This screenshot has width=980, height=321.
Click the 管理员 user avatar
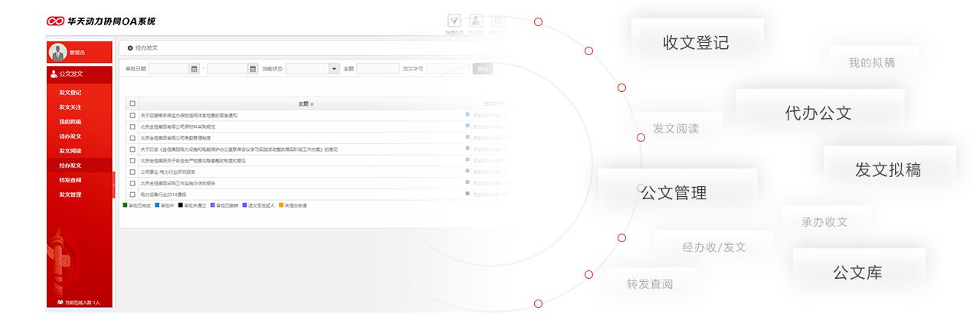(57, 52)
